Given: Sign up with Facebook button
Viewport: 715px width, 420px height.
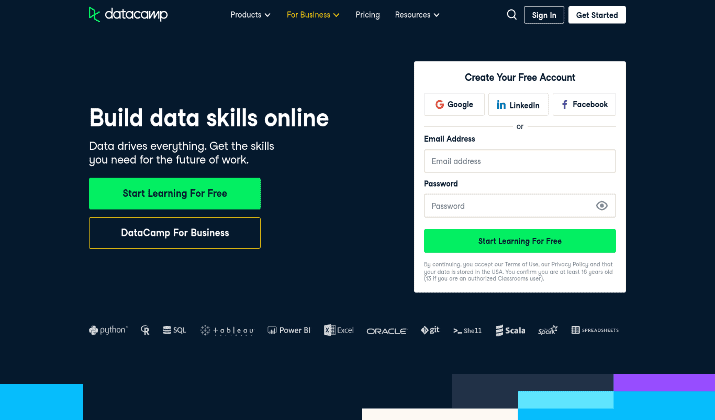Looking at the screenshot, I should pos(584,104).
